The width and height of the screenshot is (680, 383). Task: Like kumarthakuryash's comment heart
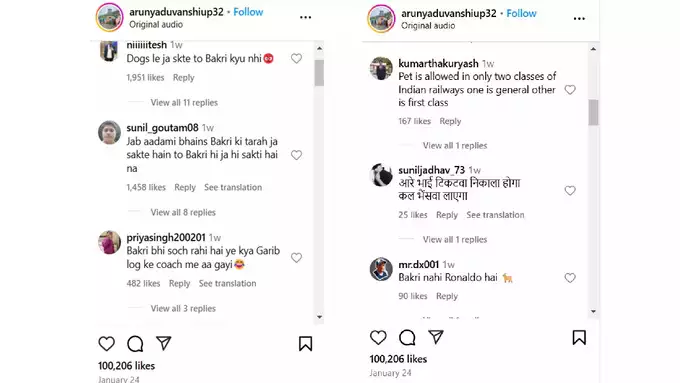(570, 90)
